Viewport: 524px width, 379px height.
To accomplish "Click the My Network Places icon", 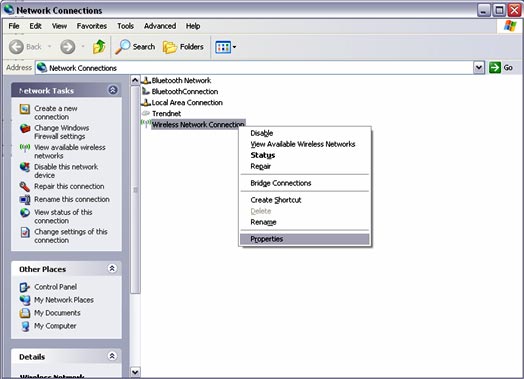I will [25, 300].
